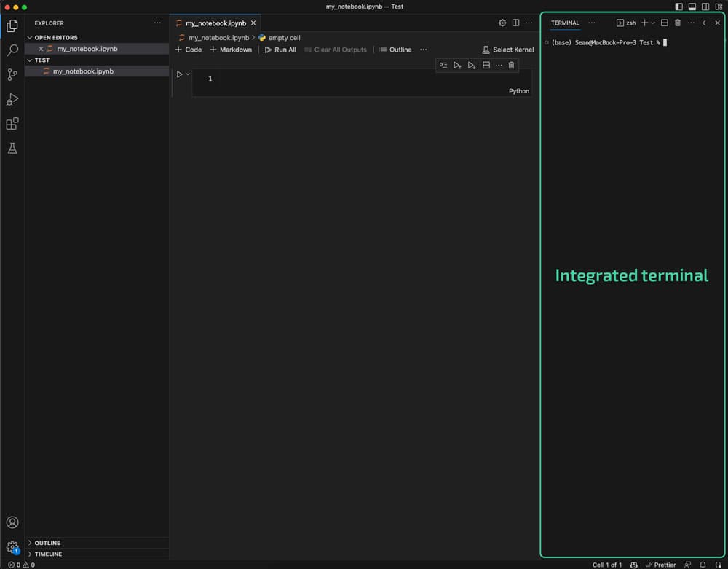Click the Split Cell icon in cell toolbar

[486, 66]
